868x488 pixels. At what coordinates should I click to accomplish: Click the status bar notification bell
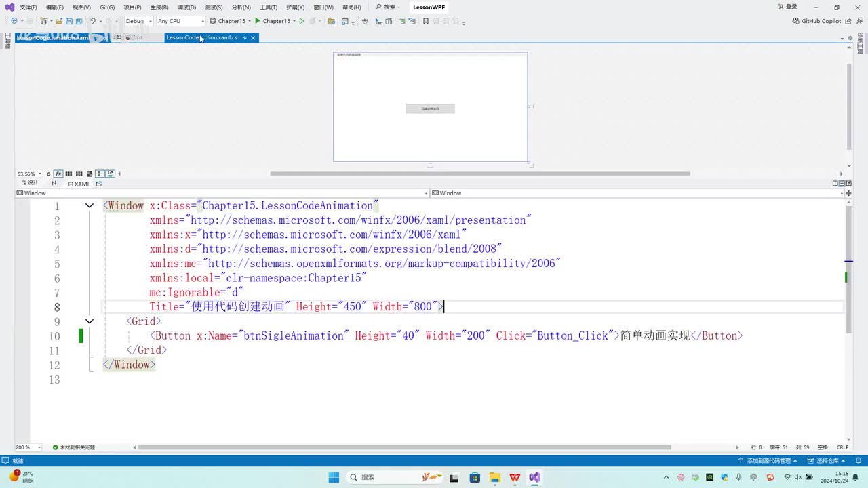857,461
